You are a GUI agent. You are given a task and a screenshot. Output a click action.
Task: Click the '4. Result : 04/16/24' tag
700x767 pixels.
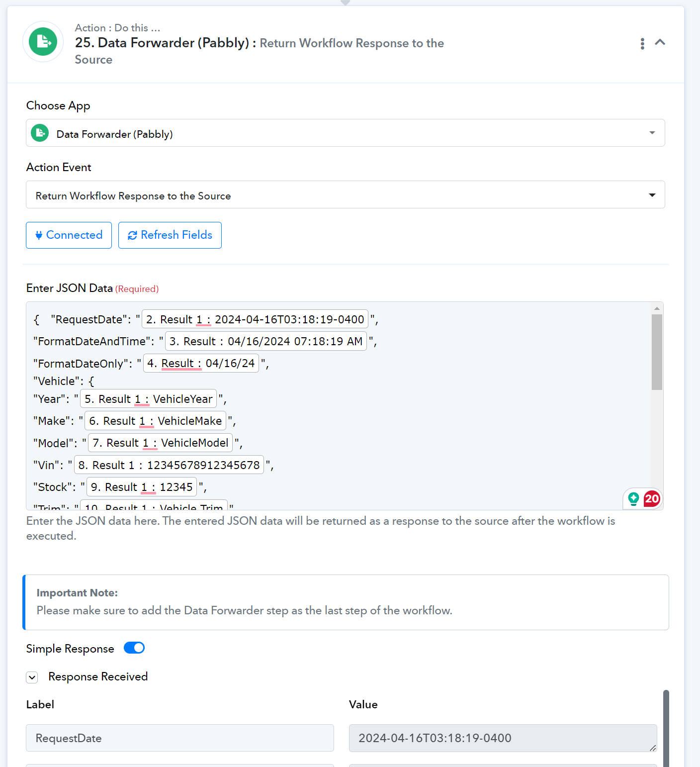click(201, 363)
